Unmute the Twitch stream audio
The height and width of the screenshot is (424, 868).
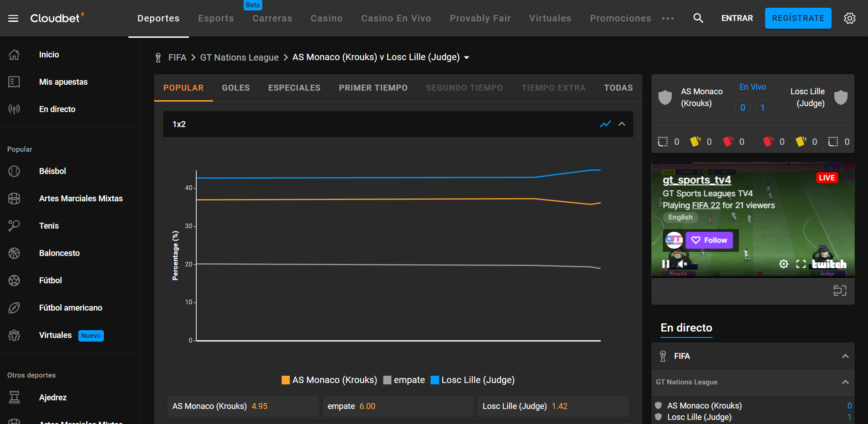682,264
